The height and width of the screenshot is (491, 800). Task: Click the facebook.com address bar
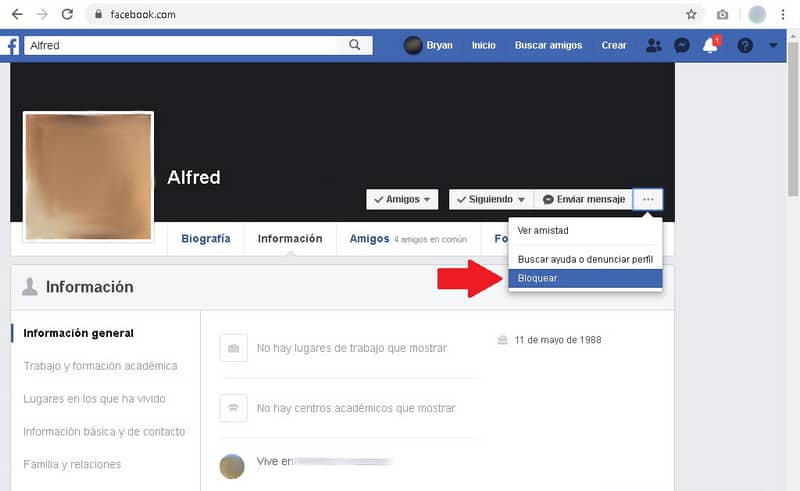click(393, 14)
